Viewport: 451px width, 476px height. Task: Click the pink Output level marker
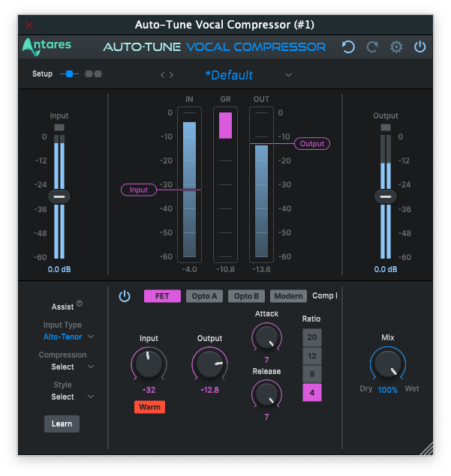click(312, 144)
